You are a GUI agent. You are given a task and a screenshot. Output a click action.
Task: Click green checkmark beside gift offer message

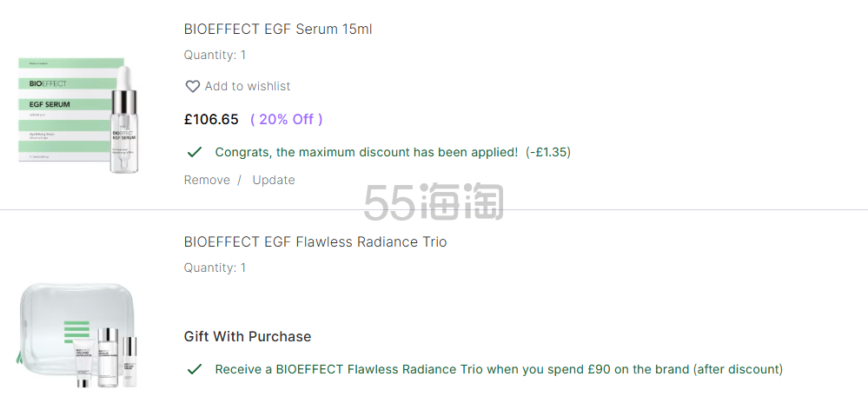[x=195, y=369]
